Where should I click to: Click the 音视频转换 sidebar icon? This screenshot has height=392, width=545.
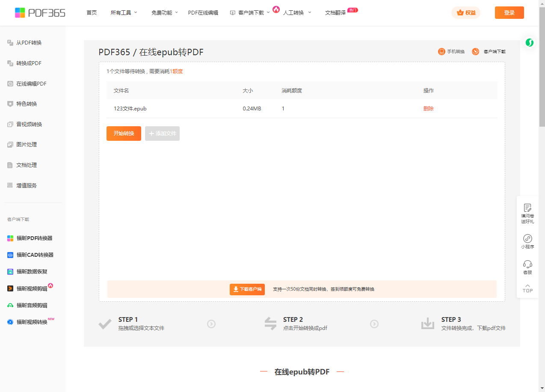point(10,125)
